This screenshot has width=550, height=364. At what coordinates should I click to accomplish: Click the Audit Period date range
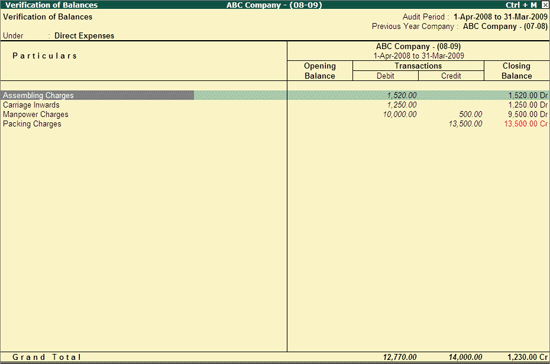pyautogui.click(x=500, y=17)
